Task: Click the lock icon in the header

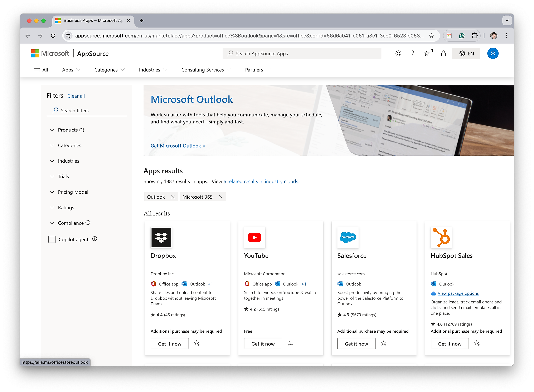Action: click(443, 53)
